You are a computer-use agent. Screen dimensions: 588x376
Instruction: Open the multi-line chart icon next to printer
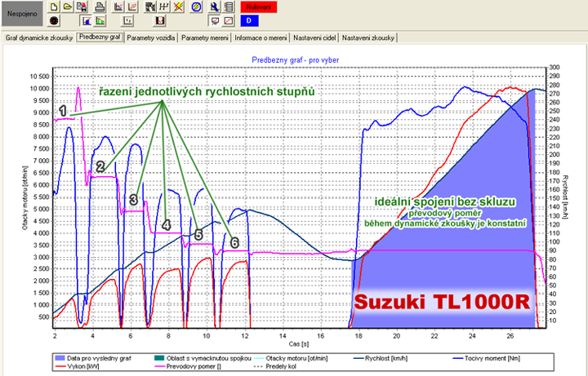(x=118, y=7)
